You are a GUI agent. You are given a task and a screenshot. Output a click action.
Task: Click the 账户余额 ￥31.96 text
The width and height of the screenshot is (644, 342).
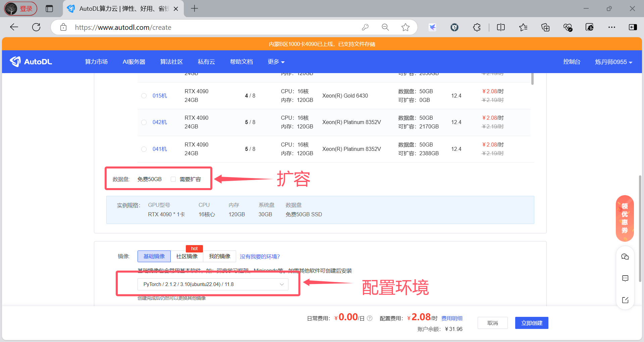(440, 329)
